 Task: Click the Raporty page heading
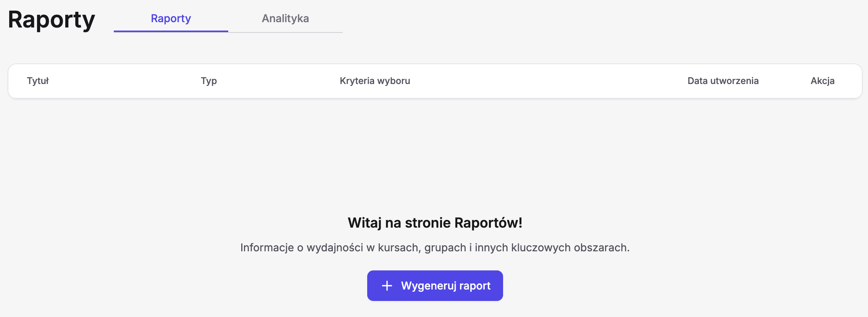click(x=52, y=20)
